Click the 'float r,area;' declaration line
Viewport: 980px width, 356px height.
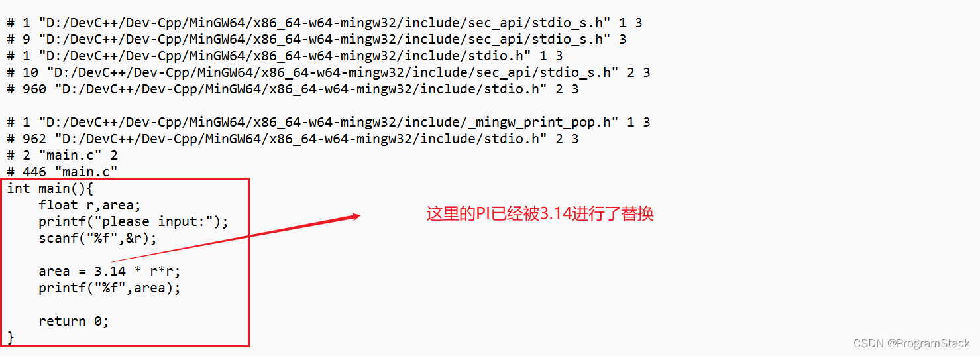pyautogui.click(x=89, y=205)
